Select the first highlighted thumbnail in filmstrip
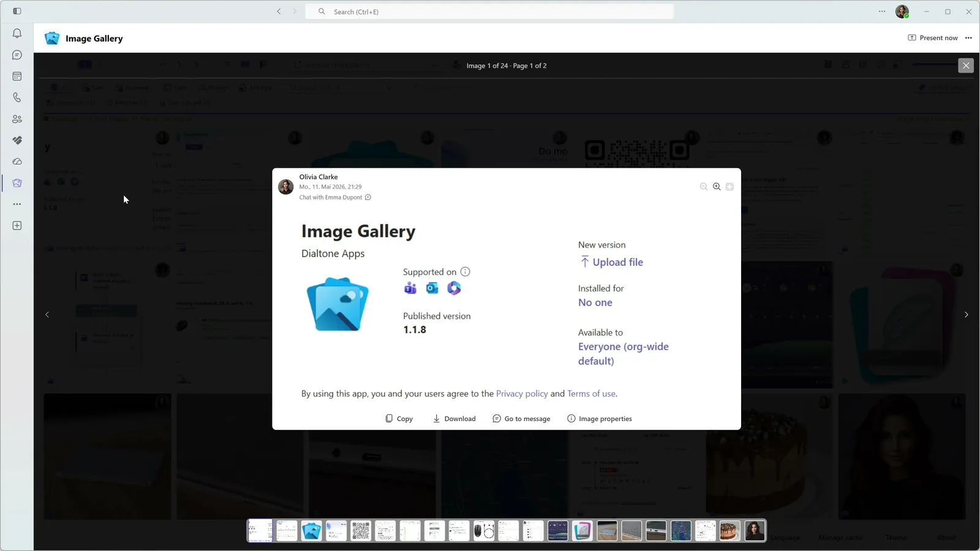Screen dimensions: 980x551 pos(260,531)
